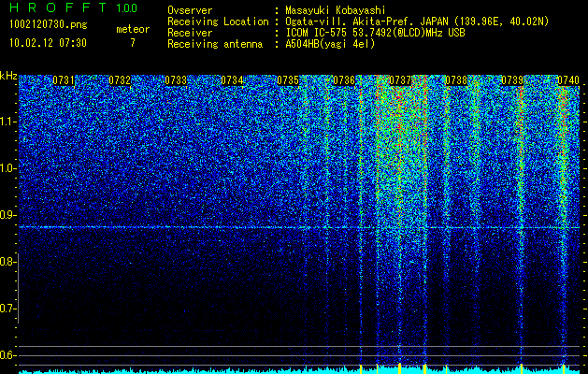
Task: Click the 0737 time marker
Action: [400, 80]
